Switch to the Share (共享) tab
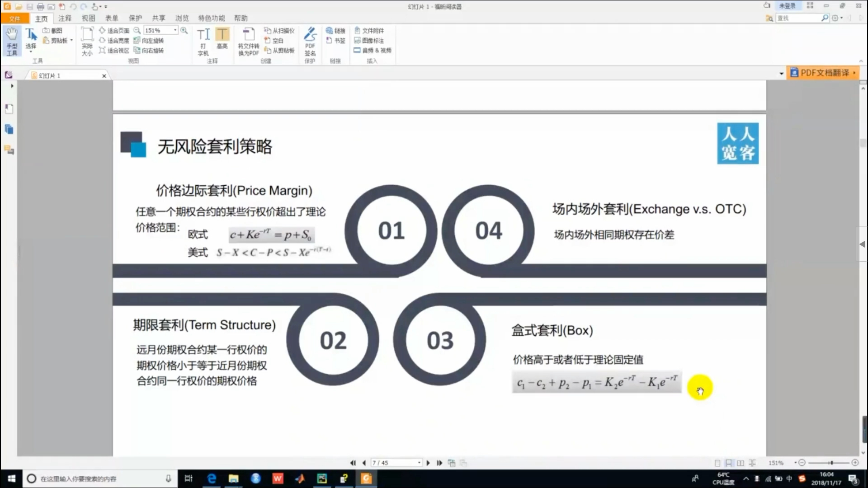The image size is (868, 488). pos(159,18)
